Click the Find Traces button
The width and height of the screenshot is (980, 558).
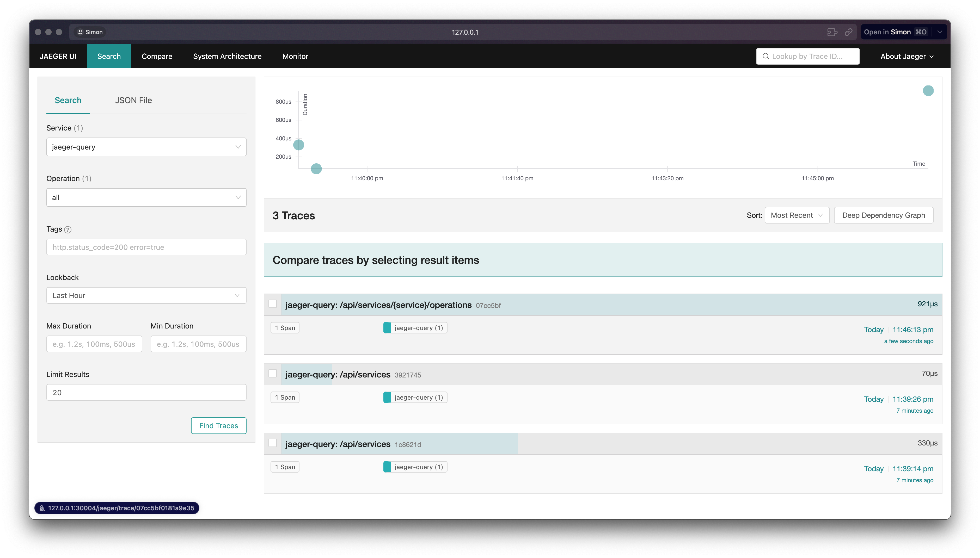click(x=218, y=426)
